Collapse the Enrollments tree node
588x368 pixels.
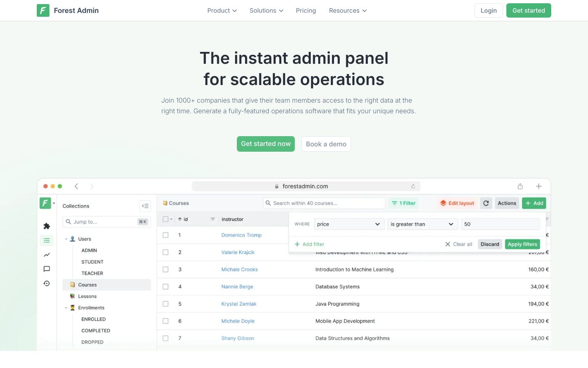66,308
